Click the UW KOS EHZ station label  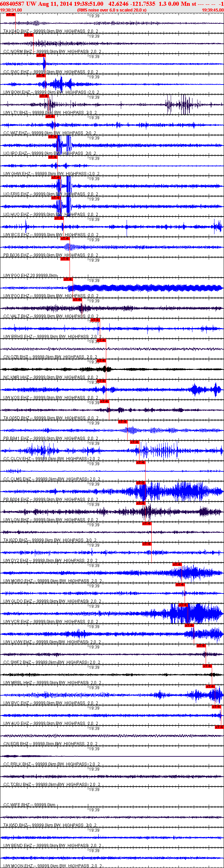[x=51, y=398]
